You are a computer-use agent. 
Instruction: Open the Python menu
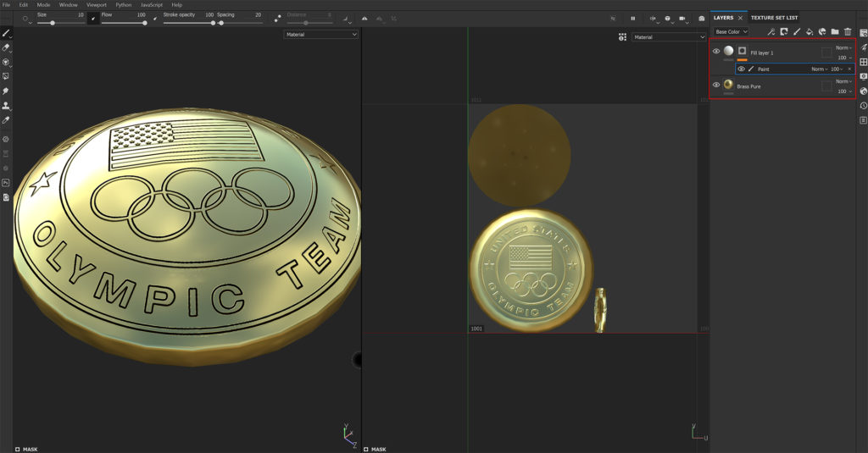coord(124,4)
